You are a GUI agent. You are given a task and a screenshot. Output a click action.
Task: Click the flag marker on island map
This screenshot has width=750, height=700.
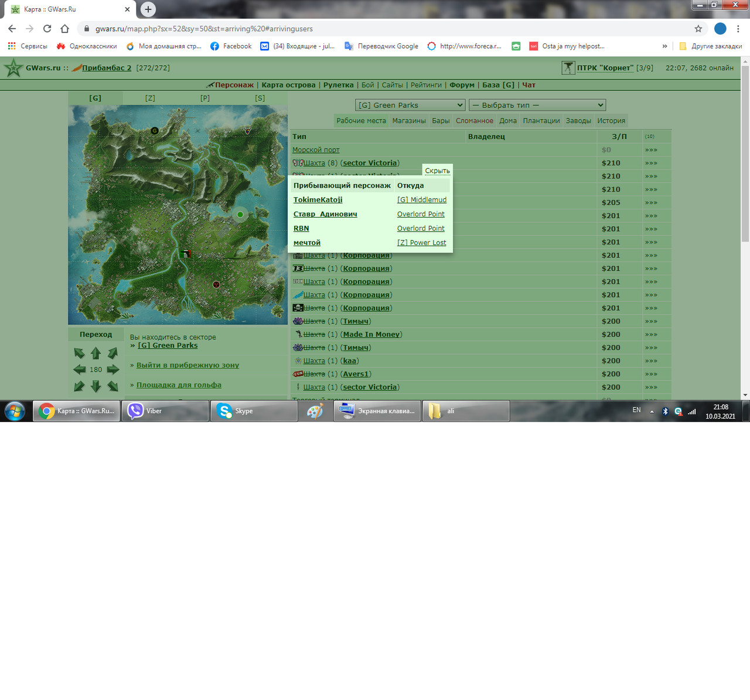click(186, 253)
